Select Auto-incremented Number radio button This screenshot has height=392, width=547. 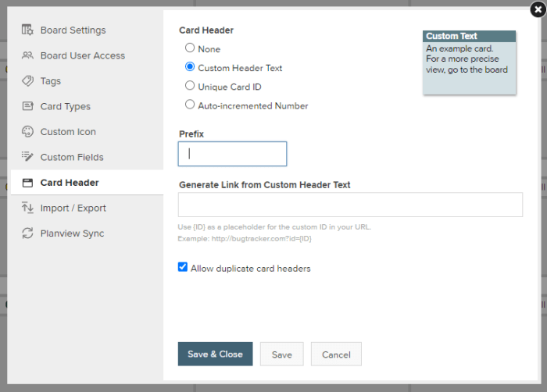pyautogui.click(x=190, y=105)
